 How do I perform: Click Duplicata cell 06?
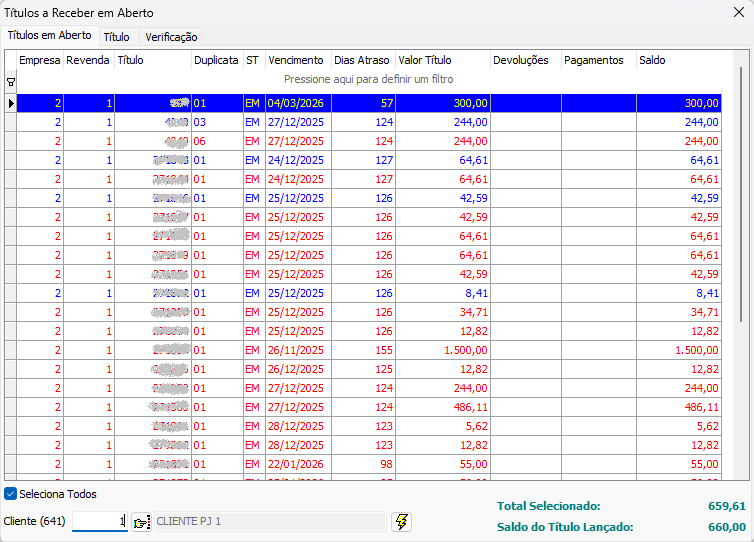click(x=217, y=141)
